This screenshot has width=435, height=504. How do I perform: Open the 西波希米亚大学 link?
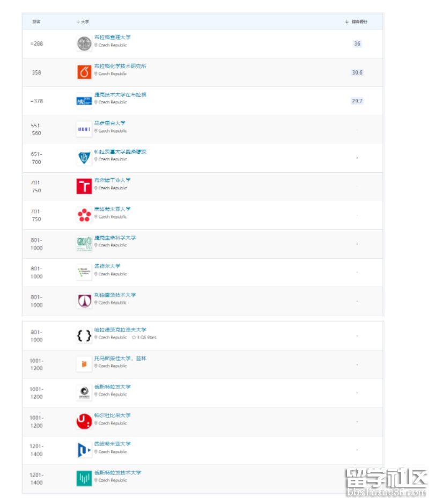pyautogui.click(x=113, y=444)
